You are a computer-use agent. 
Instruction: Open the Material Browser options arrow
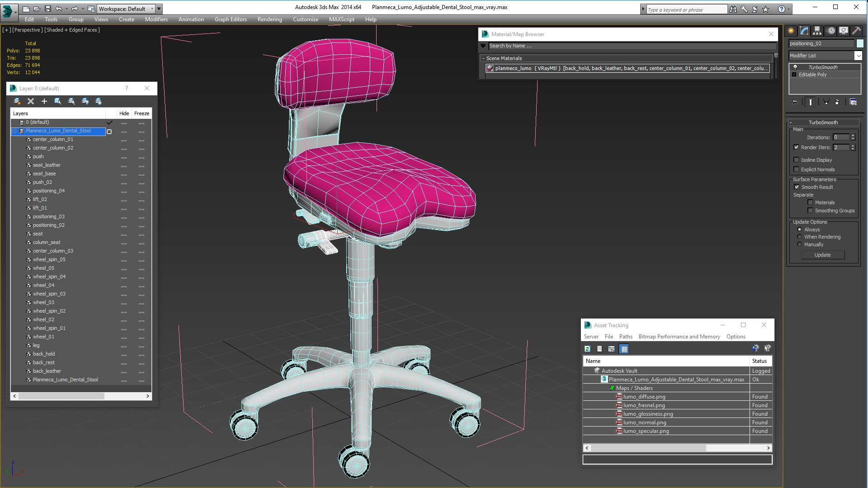(x=483, y=46)
